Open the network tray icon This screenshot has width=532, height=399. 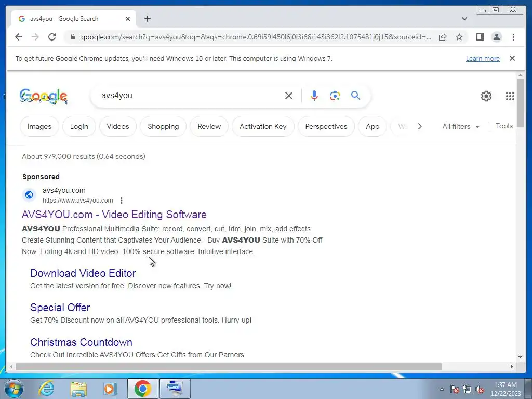467,389
